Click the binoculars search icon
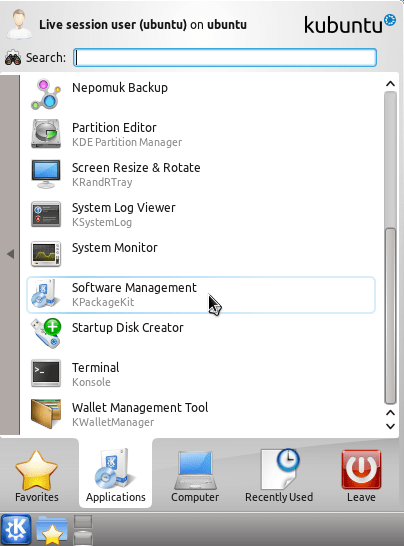Screen dimensions: 404x546 coord(13,57)
